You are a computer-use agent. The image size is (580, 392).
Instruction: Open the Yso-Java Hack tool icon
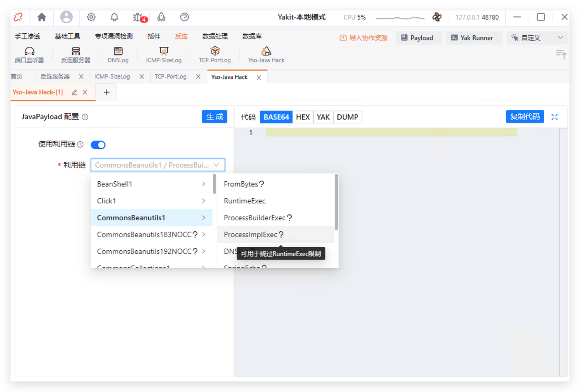point(266,55)
